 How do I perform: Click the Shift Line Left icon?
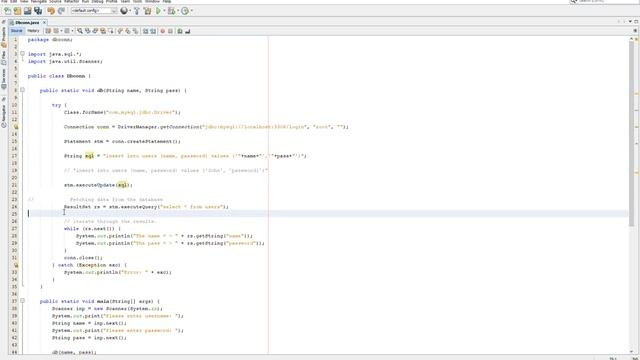point(145,31)
